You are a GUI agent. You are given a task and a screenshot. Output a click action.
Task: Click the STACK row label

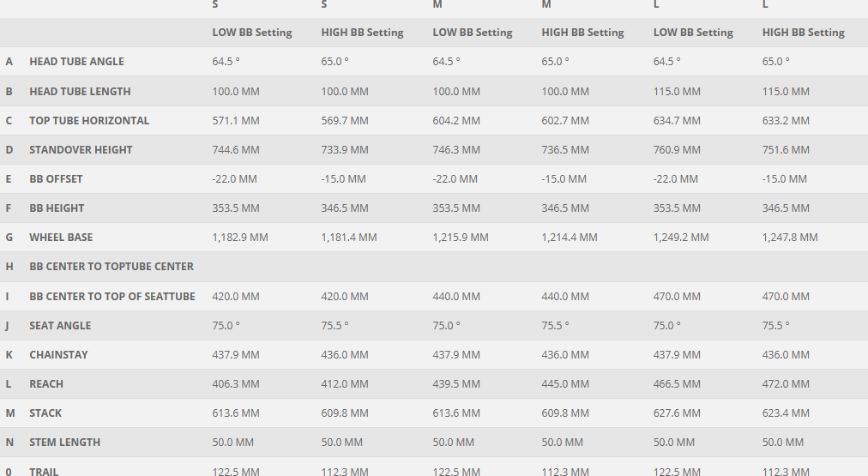[x=45, y=413]
